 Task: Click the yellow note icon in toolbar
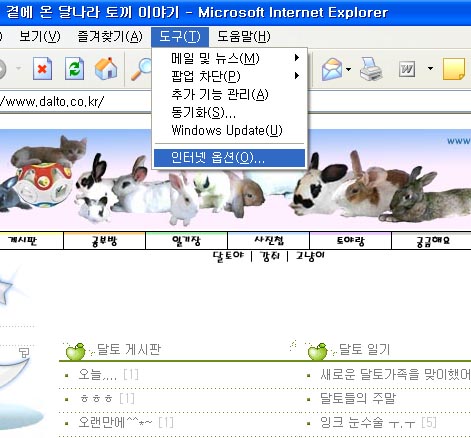(x=453, y=69)
